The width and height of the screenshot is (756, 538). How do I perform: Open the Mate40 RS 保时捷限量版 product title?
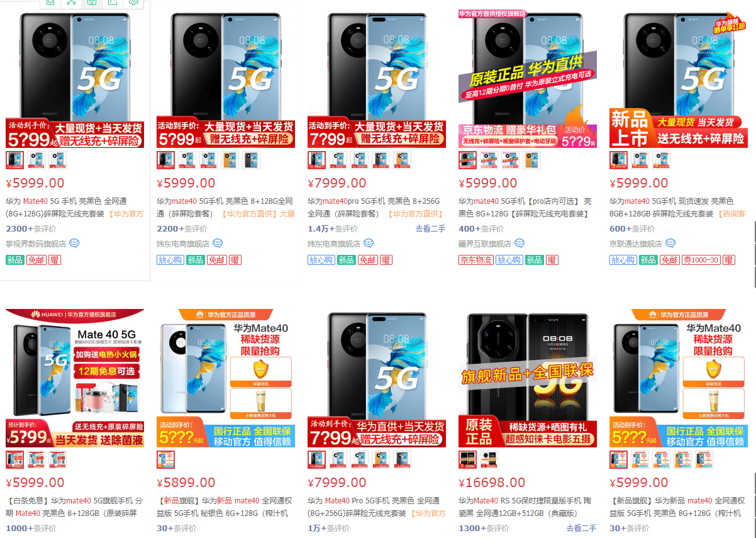[x=525, y=507]
